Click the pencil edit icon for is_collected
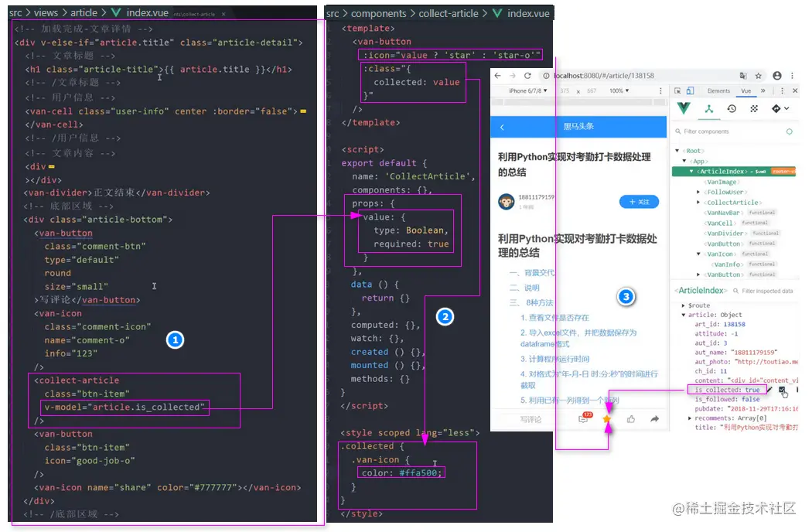The image size is (812, 532). [x=769, y=390]
